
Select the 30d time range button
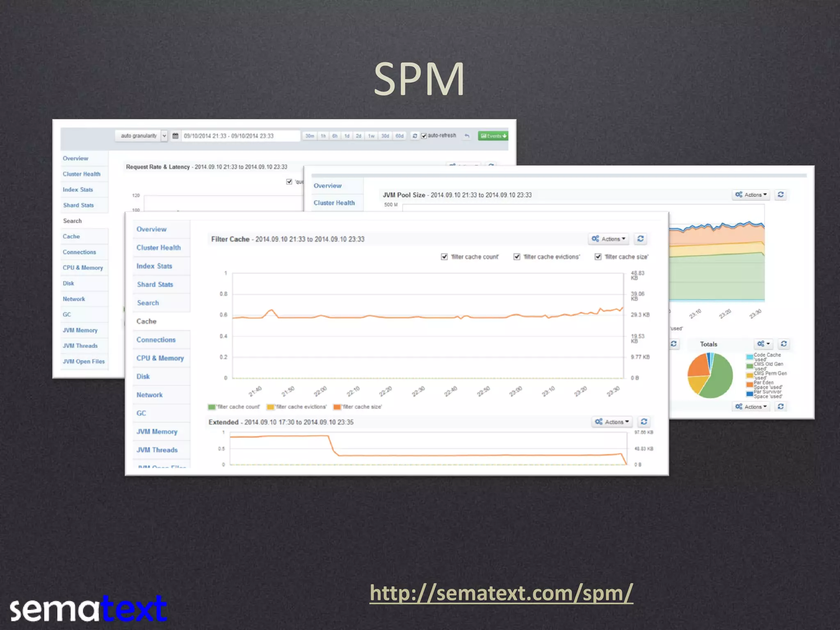(385, 136)
